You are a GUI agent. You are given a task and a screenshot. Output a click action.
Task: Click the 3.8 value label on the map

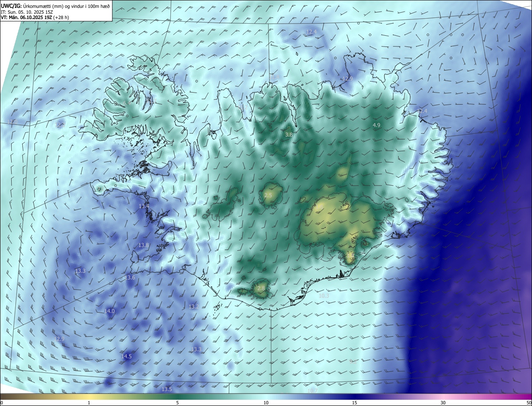(289, 135)
